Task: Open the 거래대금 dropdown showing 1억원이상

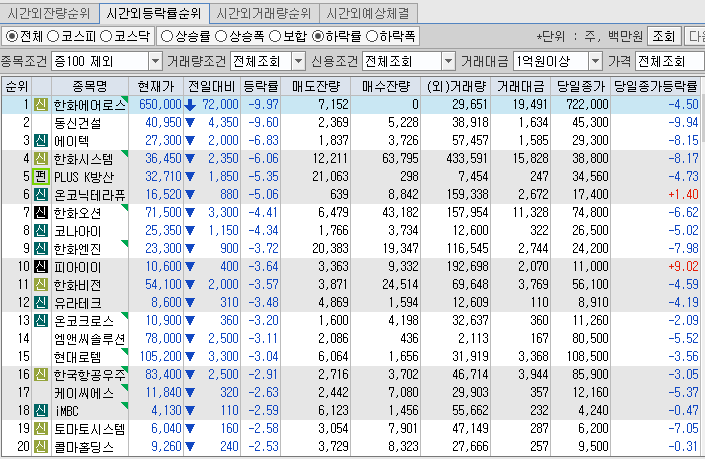Action: click(595, 61)
